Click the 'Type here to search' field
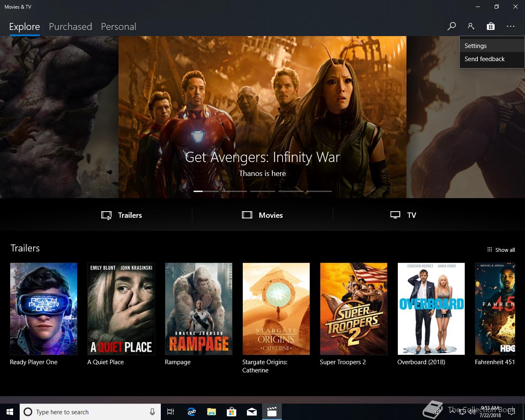 tap(90, 412)
